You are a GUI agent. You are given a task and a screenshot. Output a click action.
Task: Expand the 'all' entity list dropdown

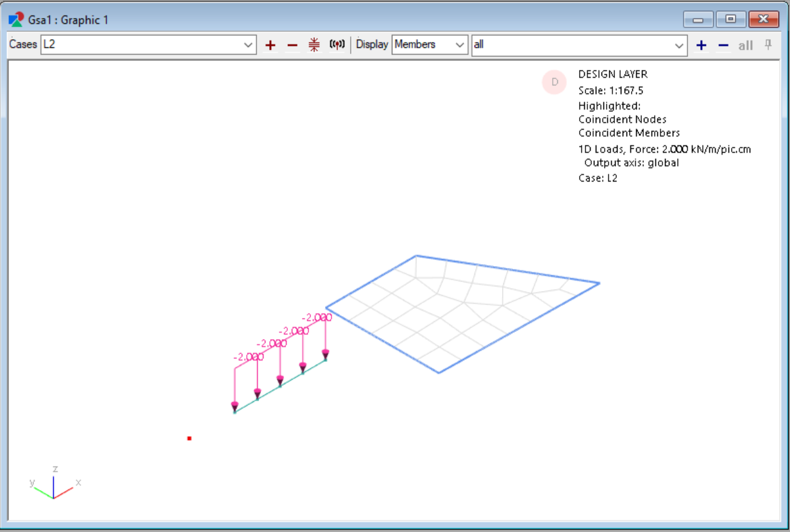[679, 45]
